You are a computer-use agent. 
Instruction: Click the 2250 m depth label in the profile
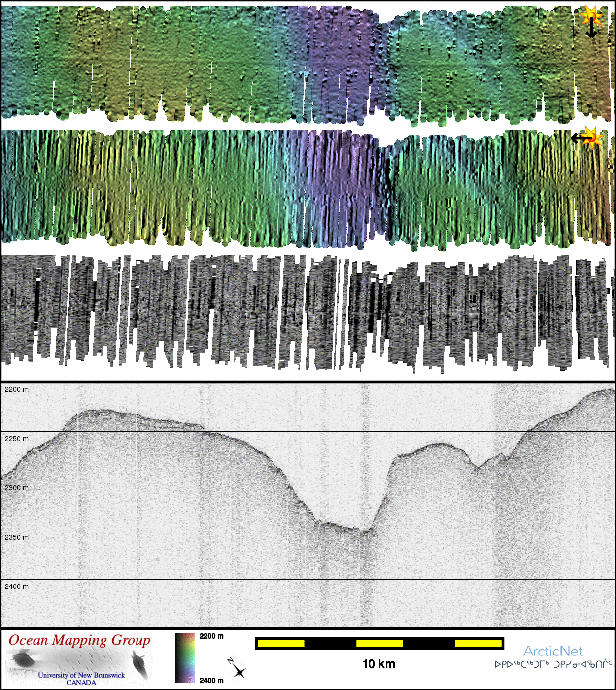[x=17, y=439]
